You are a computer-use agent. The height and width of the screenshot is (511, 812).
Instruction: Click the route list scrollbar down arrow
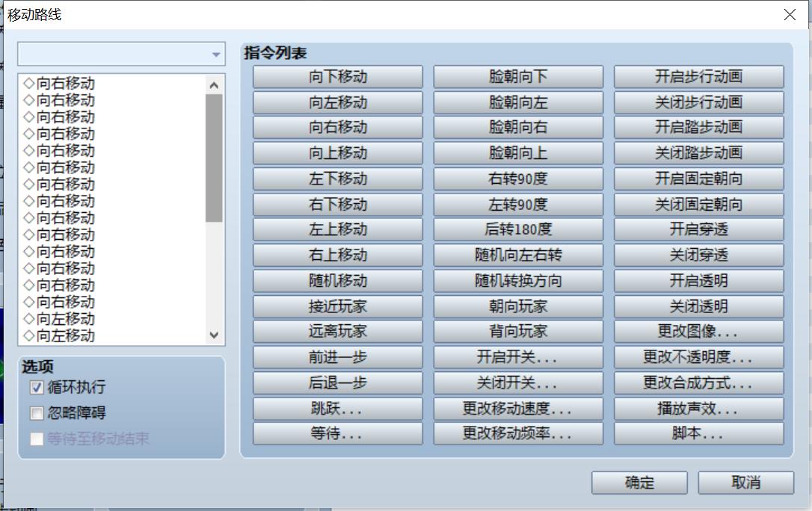(x=214, y=335)
